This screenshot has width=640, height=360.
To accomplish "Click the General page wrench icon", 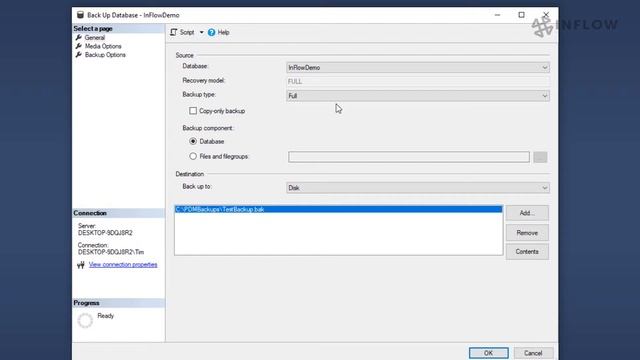I will tap(78, 38).
